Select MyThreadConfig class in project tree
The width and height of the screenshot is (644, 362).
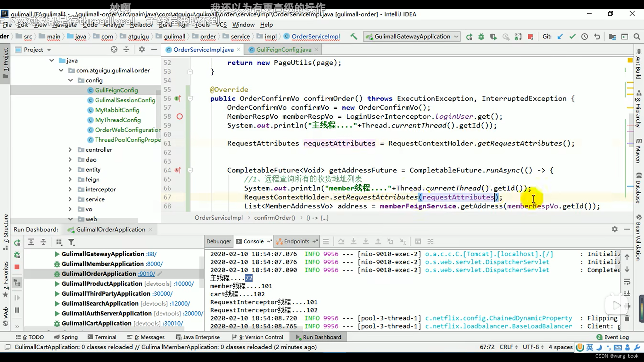coord(118,120)
